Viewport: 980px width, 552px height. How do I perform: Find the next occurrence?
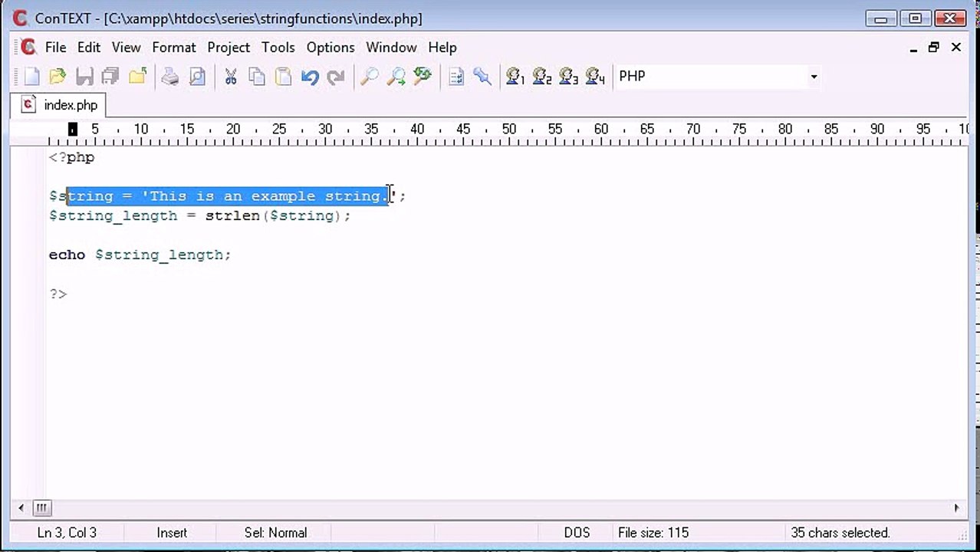tap(396, 76)
